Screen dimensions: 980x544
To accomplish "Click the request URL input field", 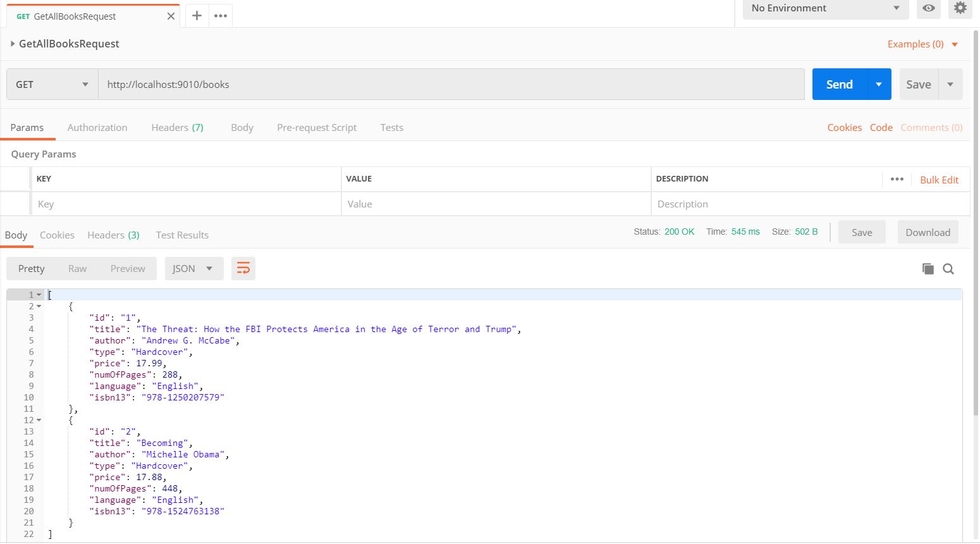I will click(451, 84).
